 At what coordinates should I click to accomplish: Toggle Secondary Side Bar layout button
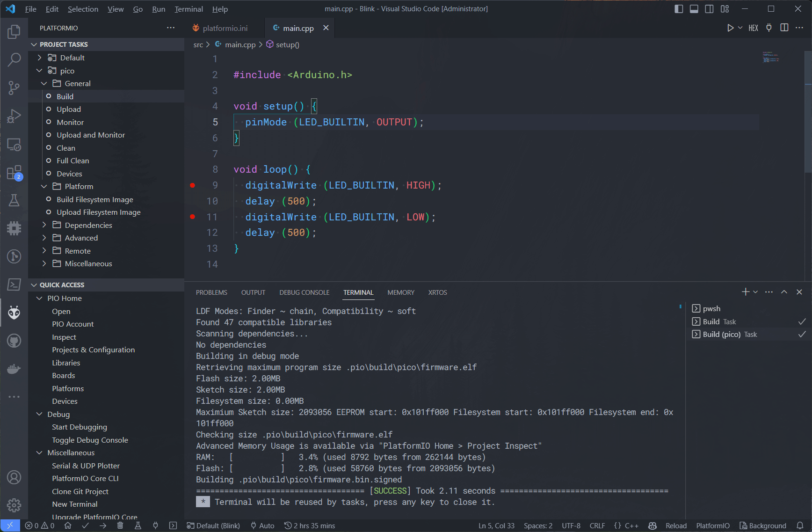tap(710, 9)
